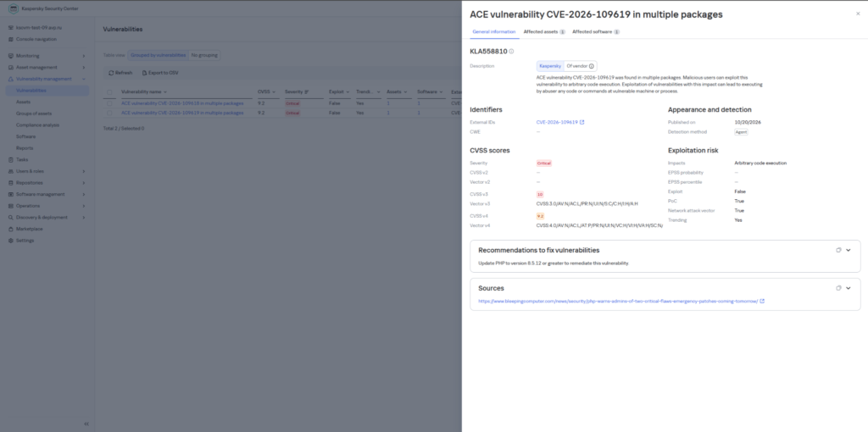868x432 pixels.
Task: Open Software column header dropdown
Action: click(x=441, y=92)
